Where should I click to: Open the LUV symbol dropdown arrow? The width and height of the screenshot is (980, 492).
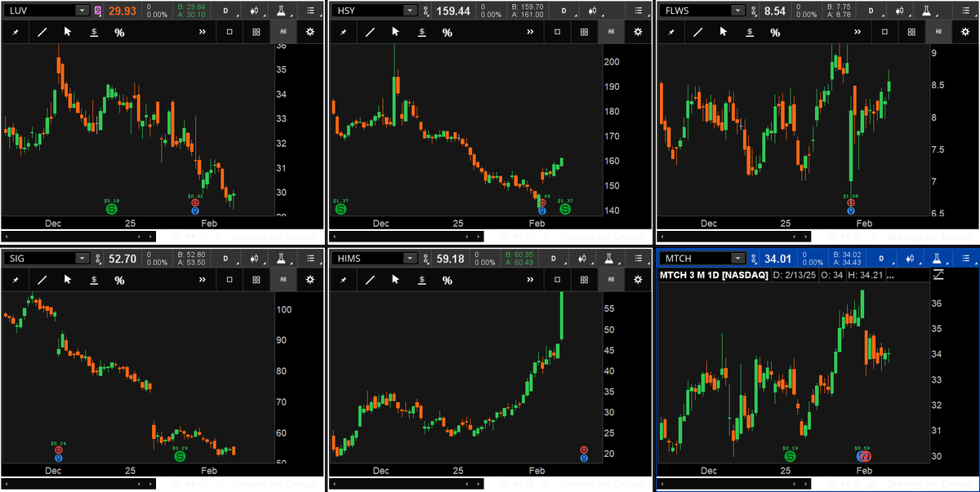(x=82, y=11)
